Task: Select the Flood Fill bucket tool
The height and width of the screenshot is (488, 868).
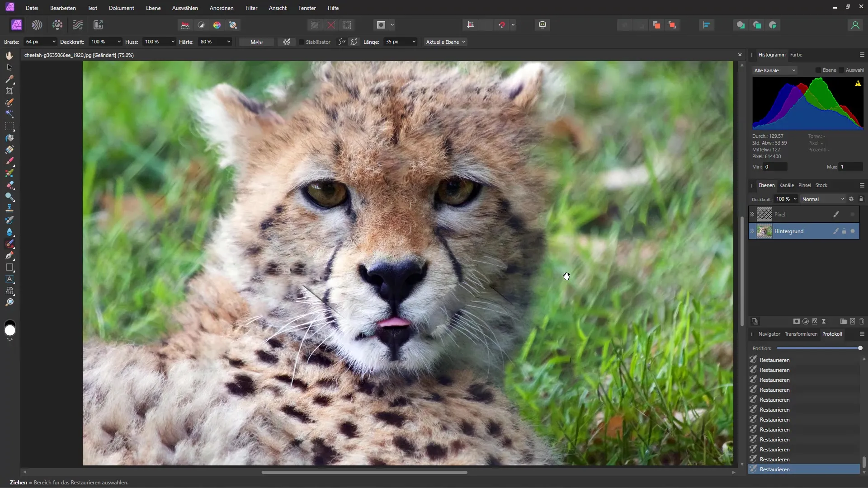Action: [x=9, y=138]
